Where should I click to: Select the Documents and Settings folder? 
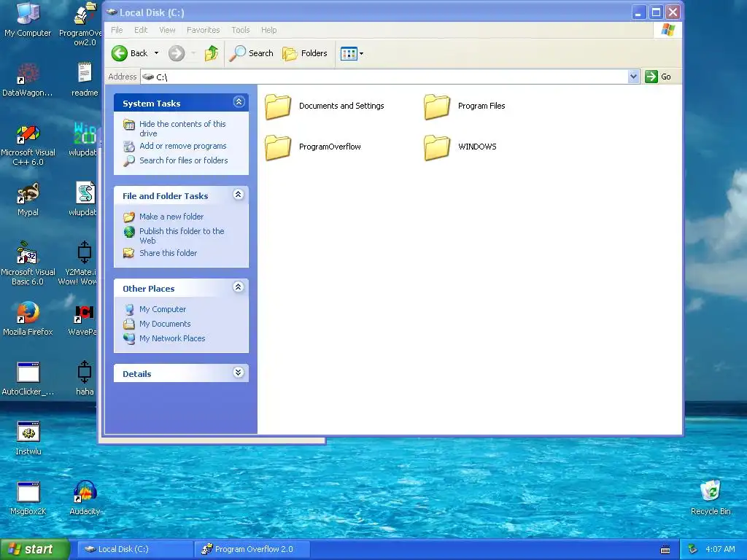pos(325,106)
